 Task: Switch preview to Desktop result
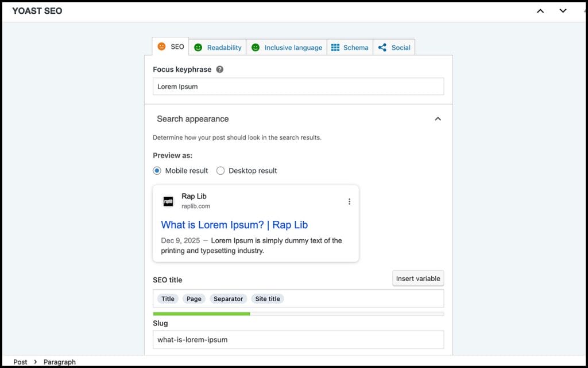click(220, 171)
